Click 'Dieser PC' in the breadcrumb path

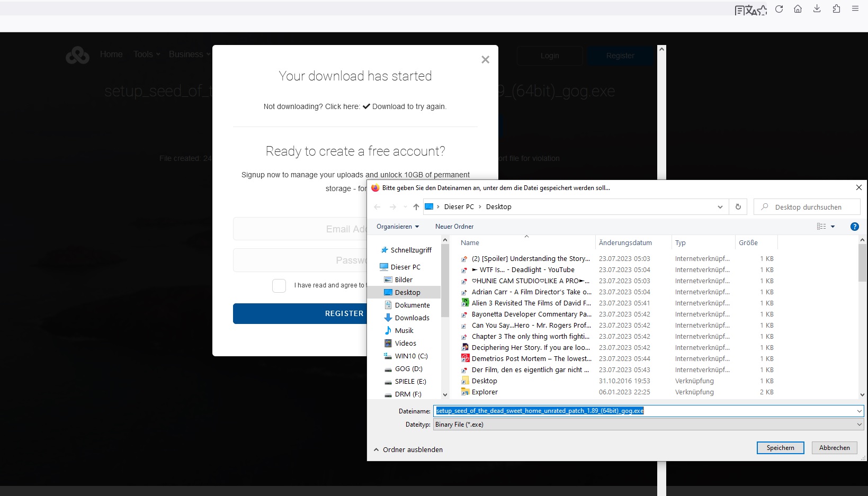pyautogui.click(x=459, y=207)
